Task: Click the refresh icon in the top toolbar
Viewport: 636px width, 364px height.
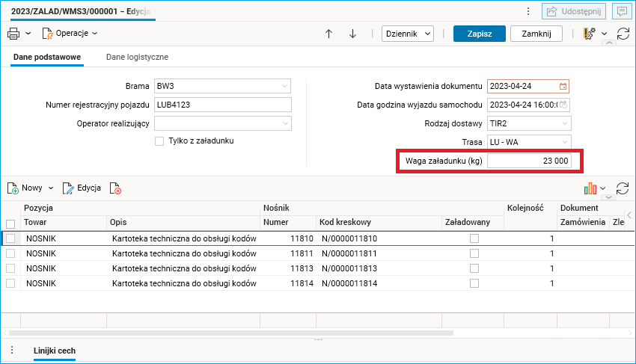Action: [623, 34]
